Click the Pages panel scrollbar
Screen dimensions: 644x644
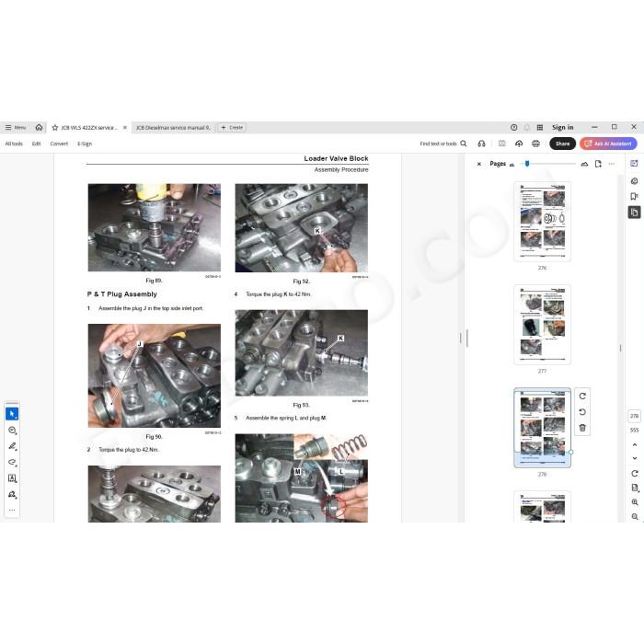pyautogui.click(x=620, y=349)
